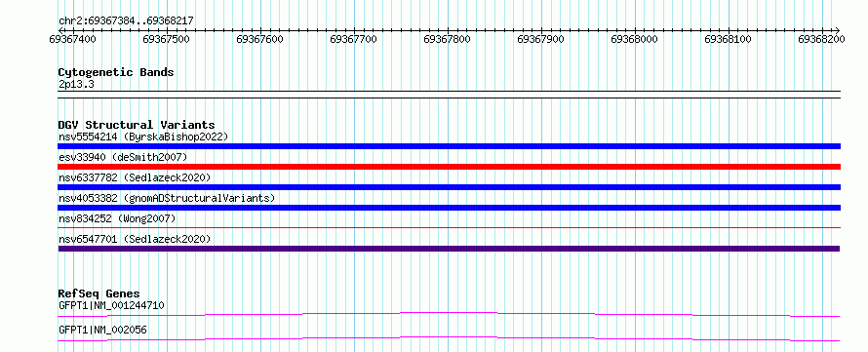Select variant label nsv834252 (Wong2007)
The height and width of the screenshot is (352, 868).
(x=117, y=218)
